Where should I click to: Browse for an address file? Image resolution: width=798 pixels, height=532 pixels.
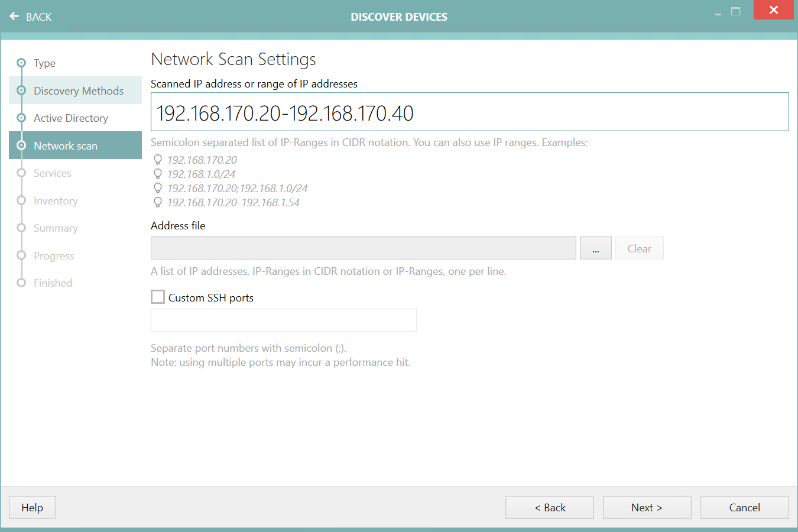point(595,248)
